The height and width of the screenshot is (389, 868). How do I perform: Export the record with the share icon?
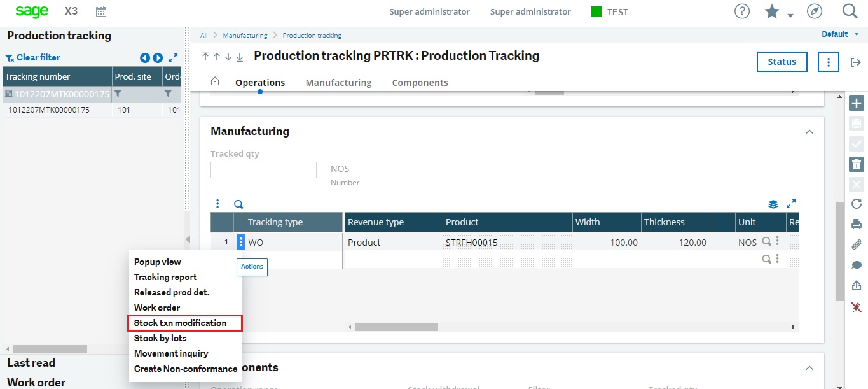[856, 285]
